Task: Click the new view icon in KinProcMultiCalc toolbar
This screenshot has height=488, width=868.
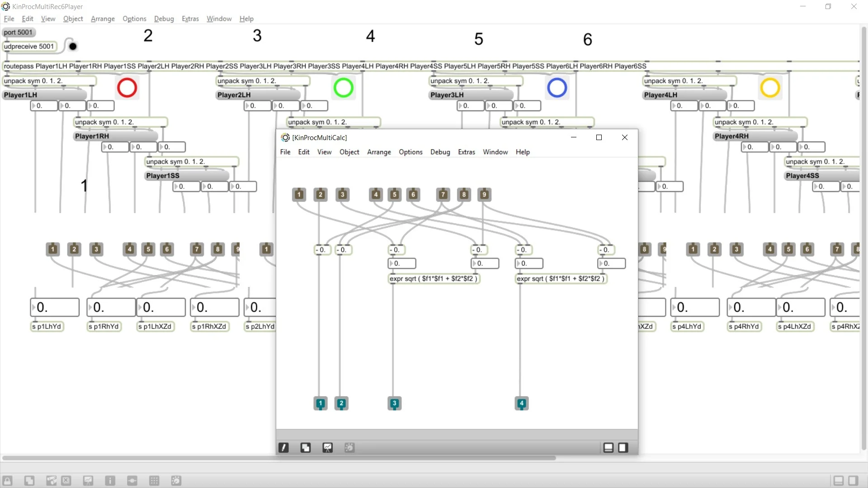Action: click(306, 448)
